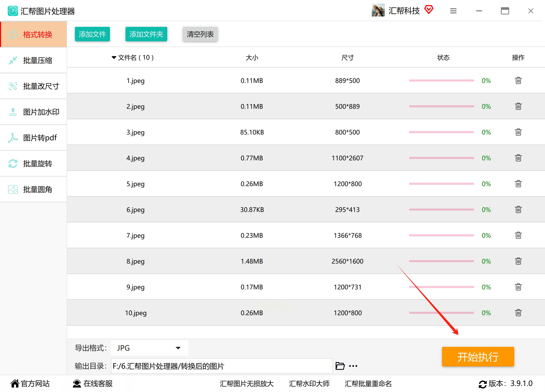Screen dimensions: 545x392
Task: Check for updates via version refresh icon
Action: tap(483, 384)
